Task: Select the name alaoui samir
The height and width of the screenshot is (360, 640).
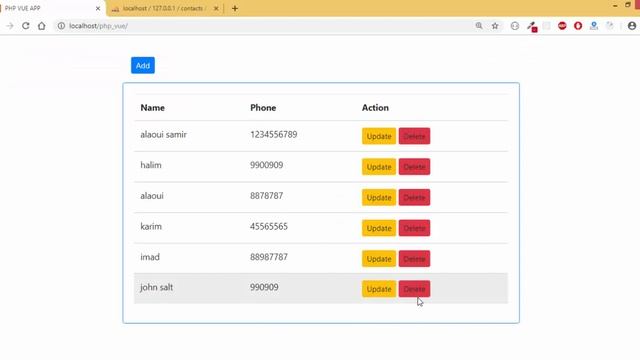Action: click(163, 134)
